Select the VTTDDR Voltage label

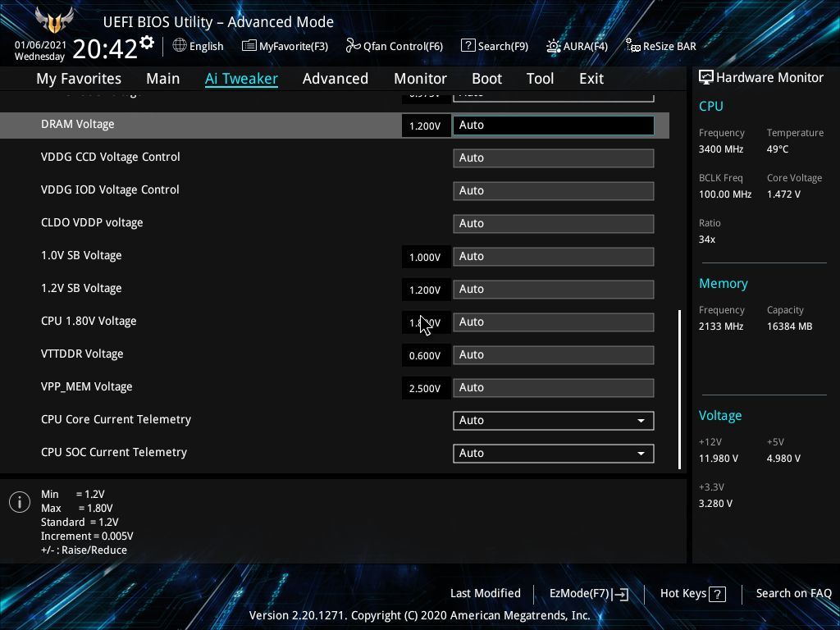click(x=82, y=354)
